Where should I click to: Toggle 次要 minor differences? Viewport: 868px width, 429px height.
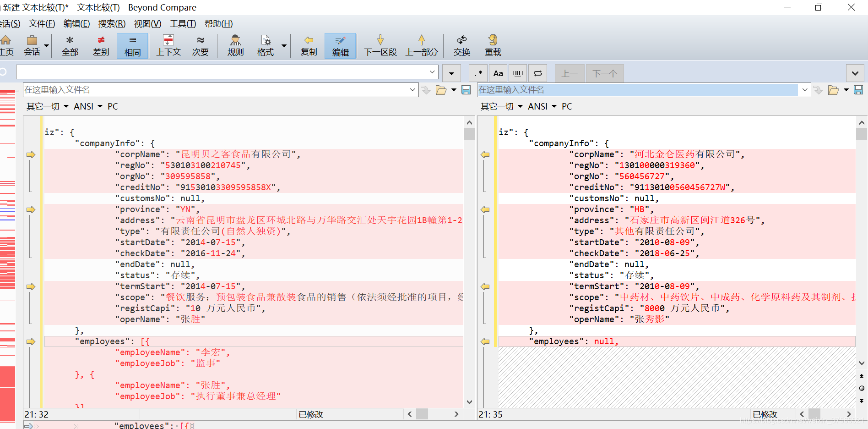click(201, 46)
